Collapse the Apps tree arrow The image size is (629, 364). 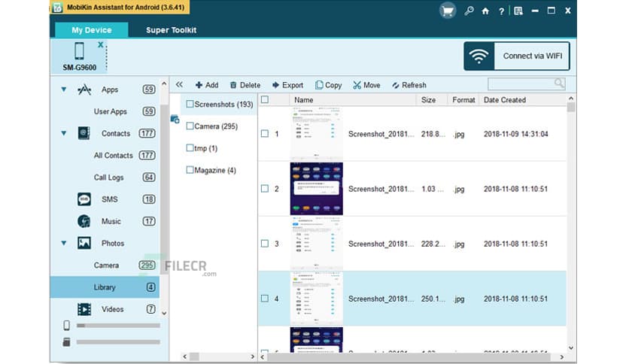point(64,89)
